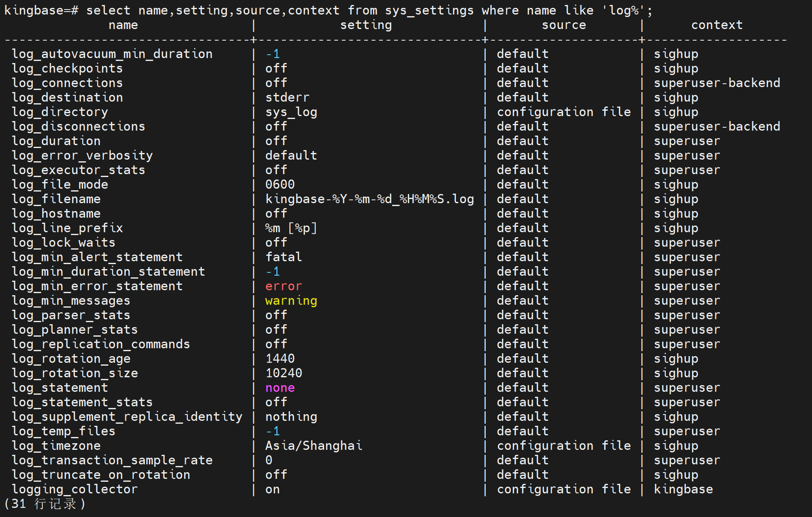Screen dimensions: 812x517
Task: Click the 'Asia/Shanghai' timezone value
Action: [x=313, y=446]
